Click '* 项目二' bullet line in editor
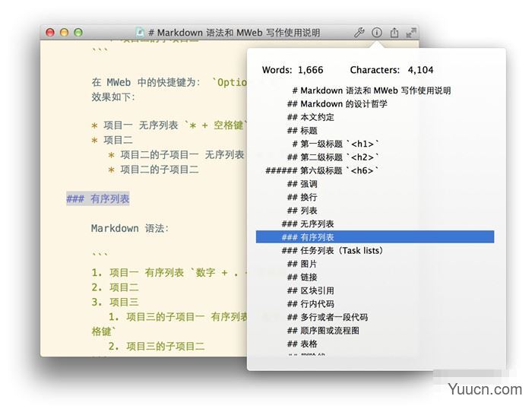This screenshot has width=532, height=412. pos(112,140)
